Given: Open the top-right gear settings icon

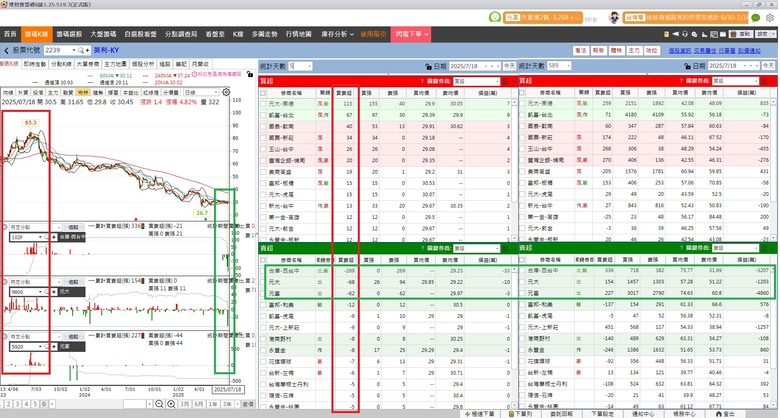Looking at the screenshot, I should click(x=770, y=18).
